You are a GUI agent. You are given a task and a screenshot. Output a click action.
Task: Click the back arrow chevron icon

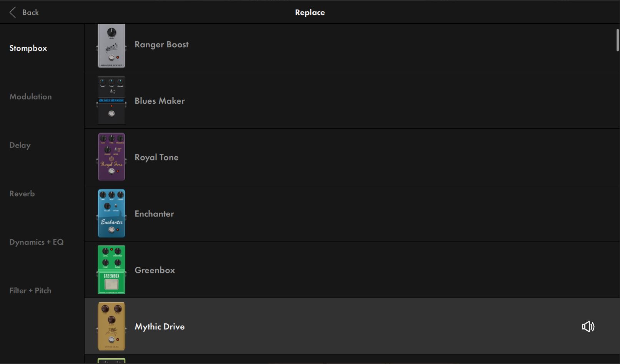pos(13,12)
